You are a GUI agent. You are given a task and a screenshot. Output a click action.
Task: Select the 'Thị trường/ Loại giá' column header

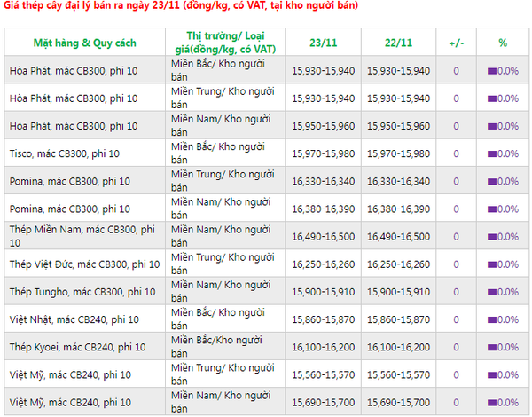(x=225, y=43)
